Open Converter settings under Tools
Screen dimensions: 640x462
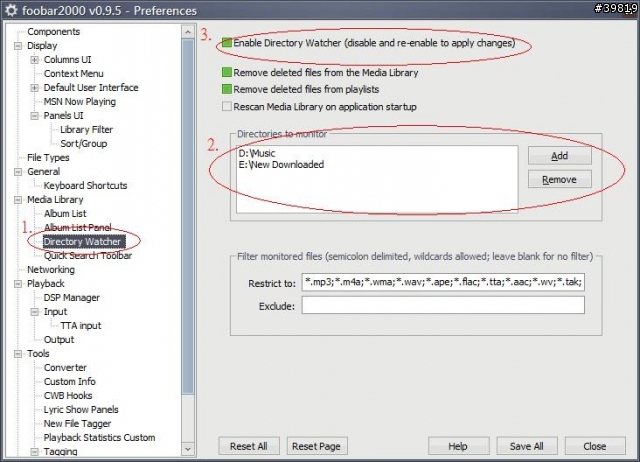click(x=65, y=367)
